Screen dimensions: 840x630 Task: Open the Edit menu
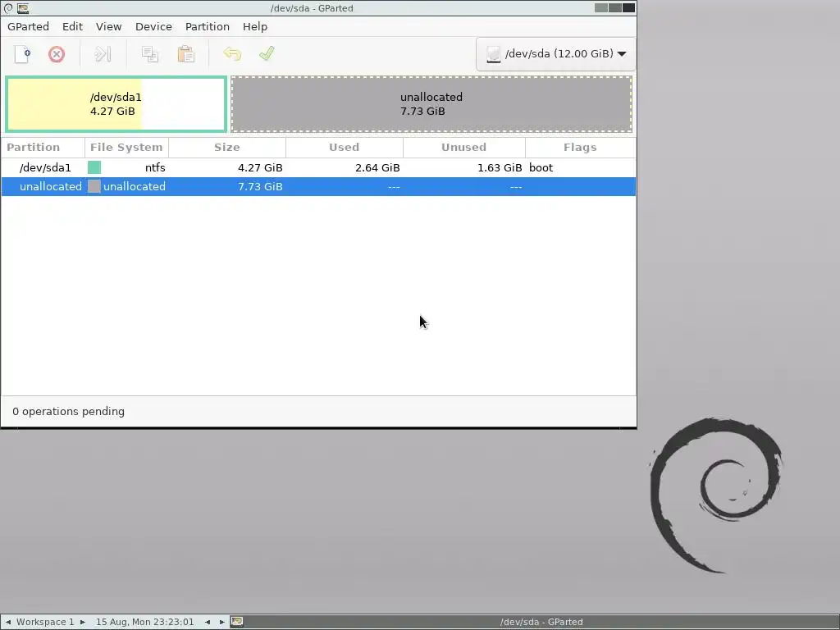click(x=72, y=27)
